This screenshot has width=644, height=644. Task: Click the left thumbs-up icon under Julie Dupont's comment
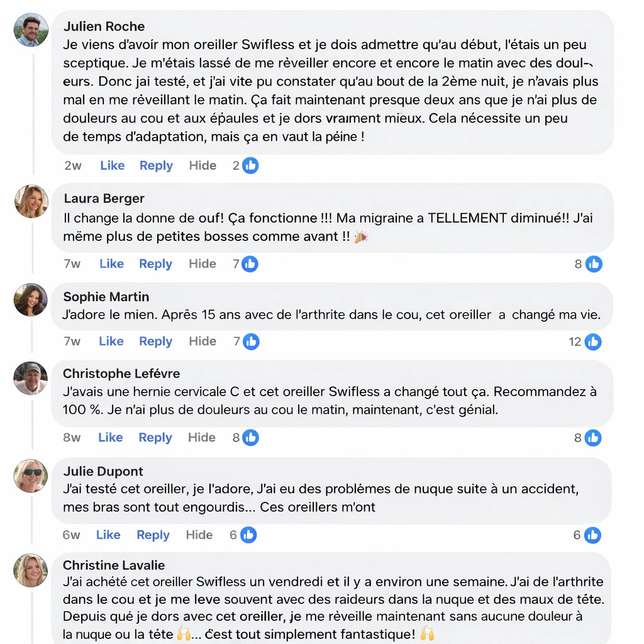click(248, 535)
